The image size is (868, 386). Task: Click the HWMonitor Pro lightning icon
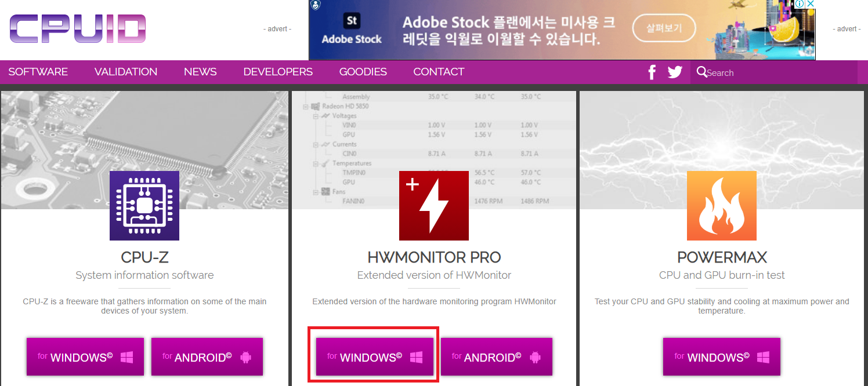(x=434, y=206)
